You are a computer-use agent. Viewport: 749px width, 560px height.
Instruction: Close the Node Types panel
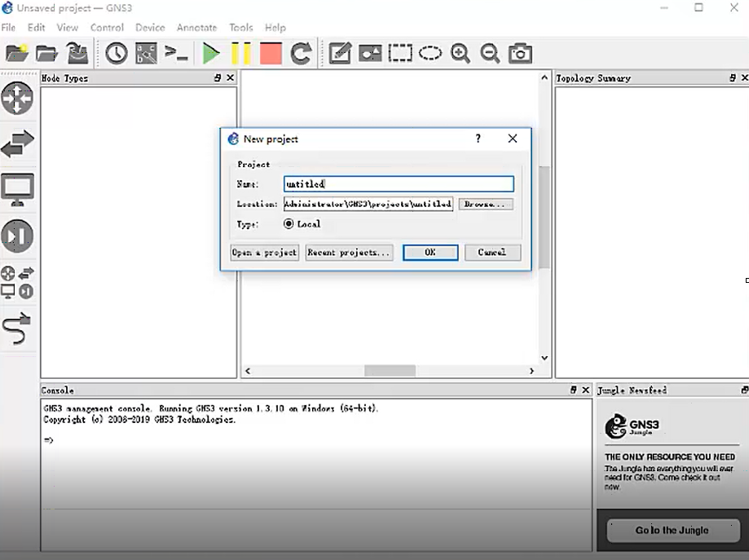click(230, 77)
